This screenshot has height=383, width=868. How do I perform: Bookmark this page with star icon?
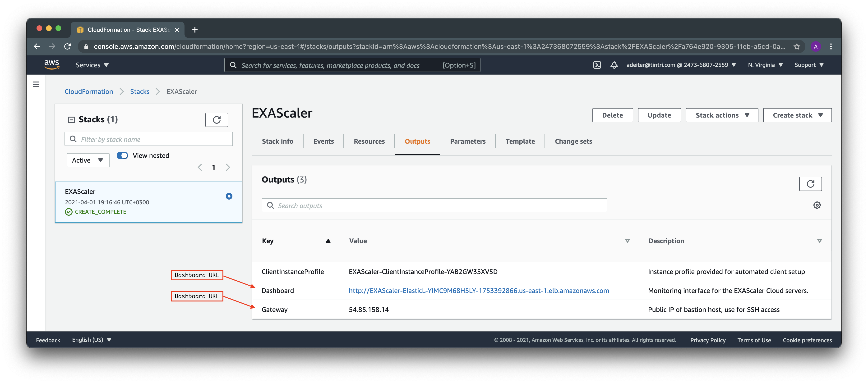(796, 46)
